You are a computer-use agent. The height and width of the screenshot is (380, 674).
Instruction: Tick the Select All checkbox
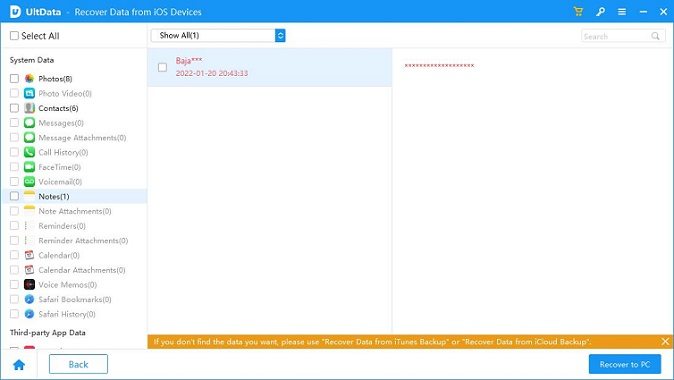pos(14,36)
